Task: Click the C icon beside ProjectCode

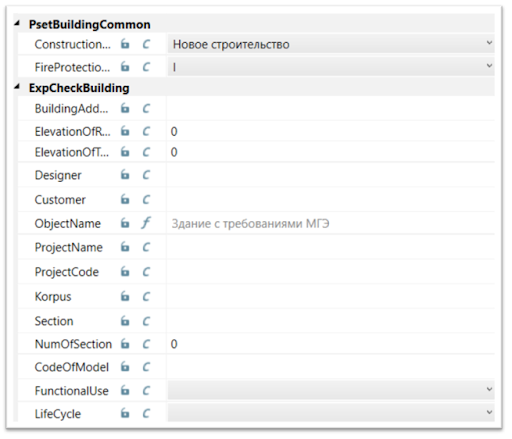Action: point(146,272)
